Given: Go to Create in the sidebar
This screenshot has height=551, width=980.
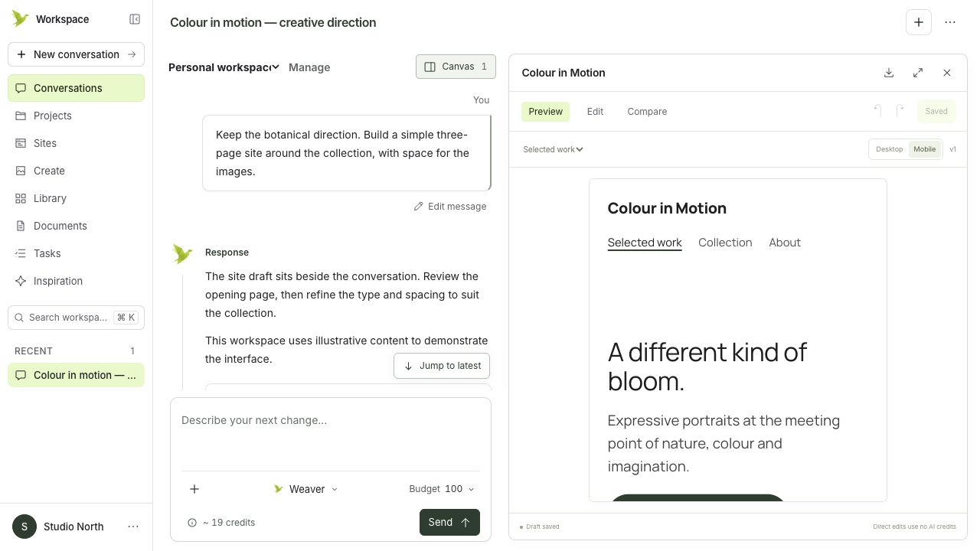Looking at the screenshot, I should [x=76, y=171].
